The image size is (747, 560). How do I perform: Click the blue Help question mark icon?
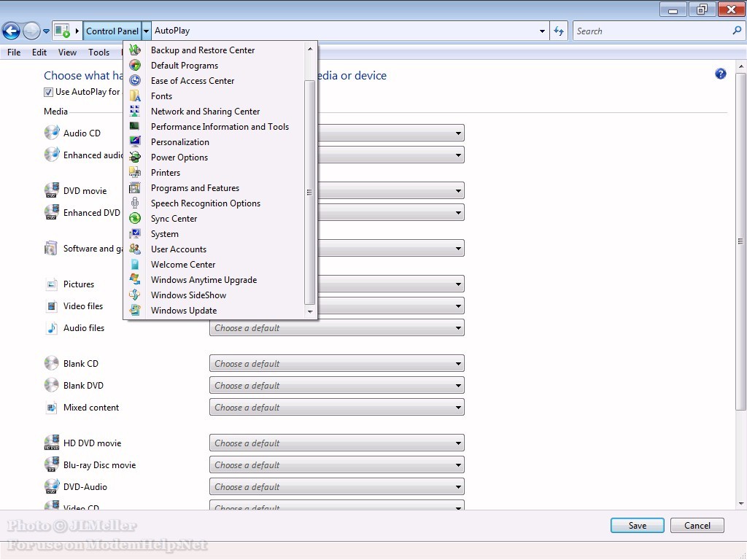click(720, 74)
